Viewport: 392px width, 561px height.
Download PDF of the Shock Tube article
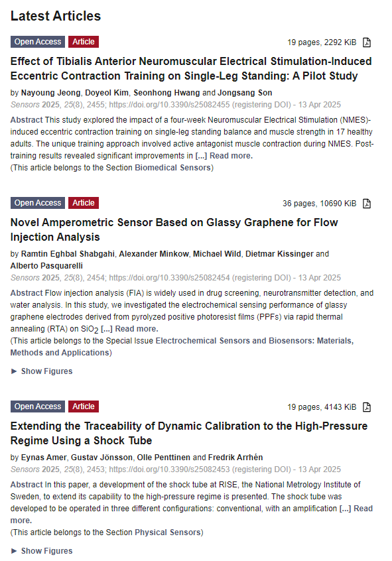[367, 407]
